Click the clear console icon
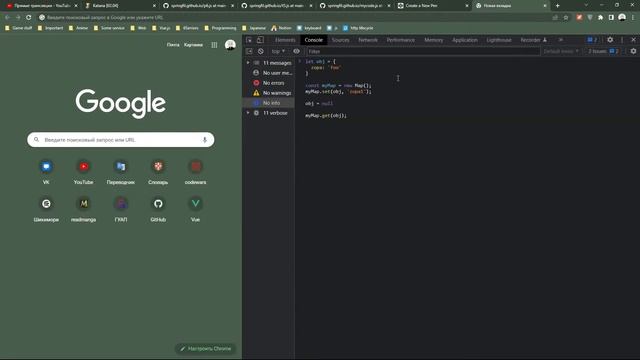This screenshot has height=360, width=640. [261, 51]
